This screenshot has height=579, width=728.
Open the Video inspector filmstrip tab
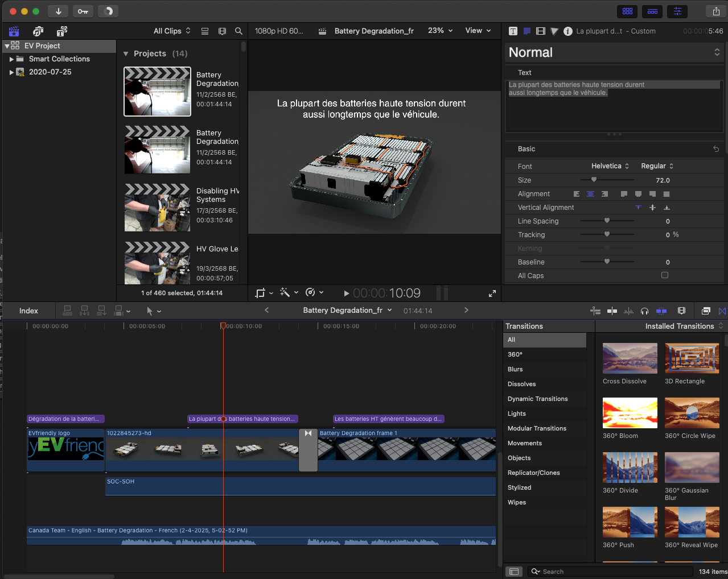(x=541, y=31)
